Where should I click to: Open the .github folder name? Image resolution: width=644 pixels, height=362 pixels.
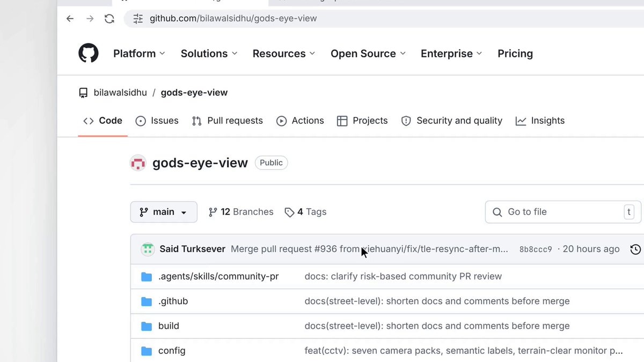point(173,301)
